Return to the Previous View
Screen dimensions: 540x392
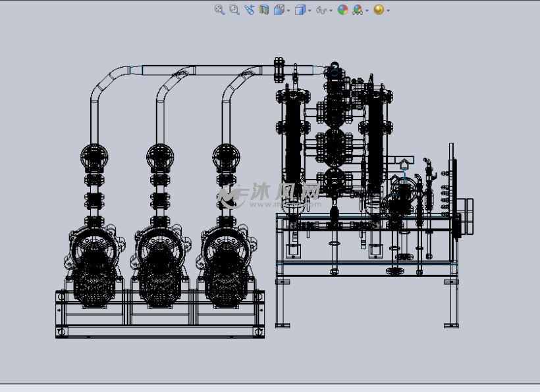249,10
